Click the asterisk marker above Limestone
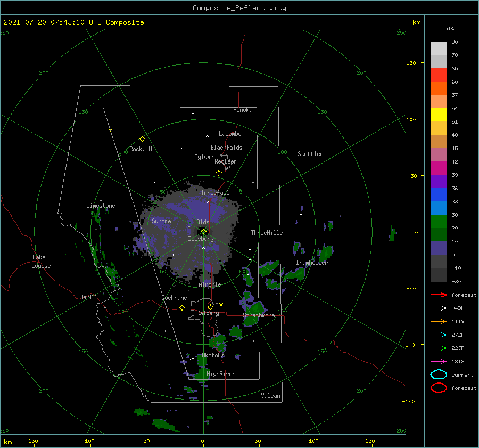The height and width of the screenshot is (448, 479). [101, 201]
